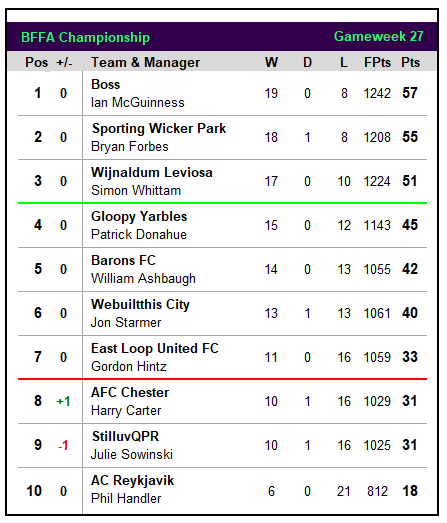Select the Gameweek 27 label
This screenshot has height=523, width=447.
379,36
